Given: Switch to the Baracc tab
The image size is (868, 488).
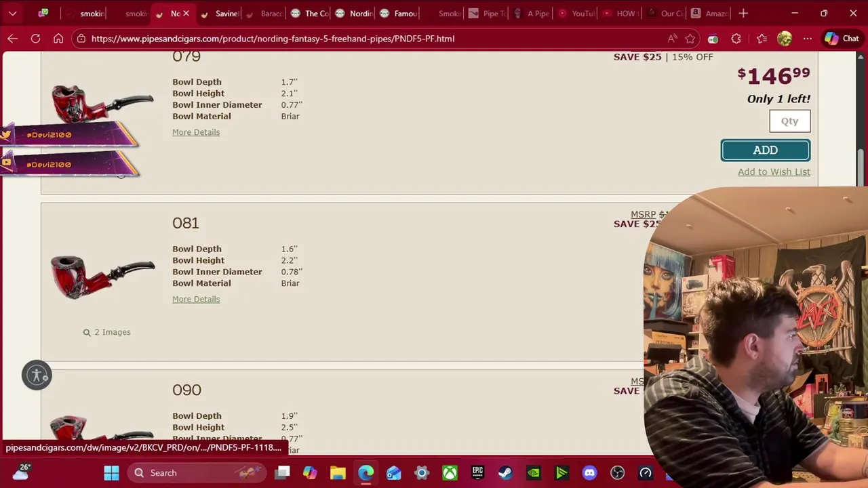Looking at the screenshot, I should coord(264,13).
